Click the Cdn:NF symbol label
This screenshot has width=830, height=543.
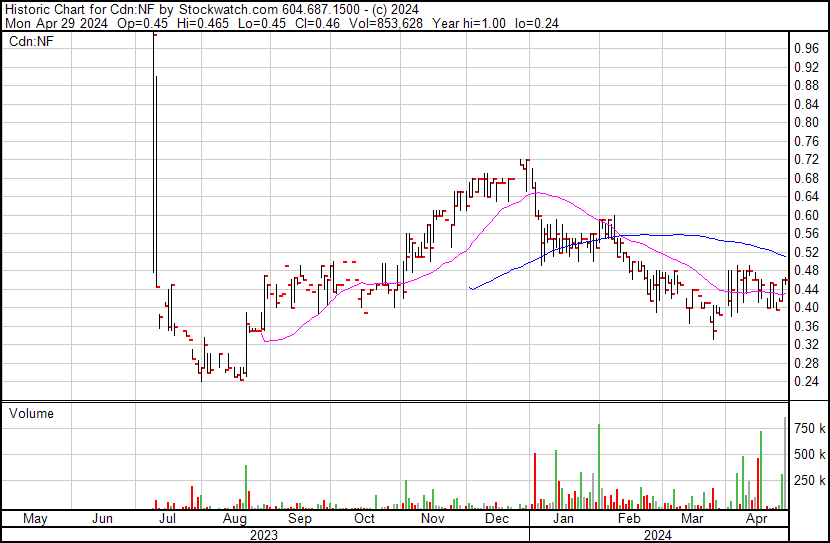coord(31,42)
